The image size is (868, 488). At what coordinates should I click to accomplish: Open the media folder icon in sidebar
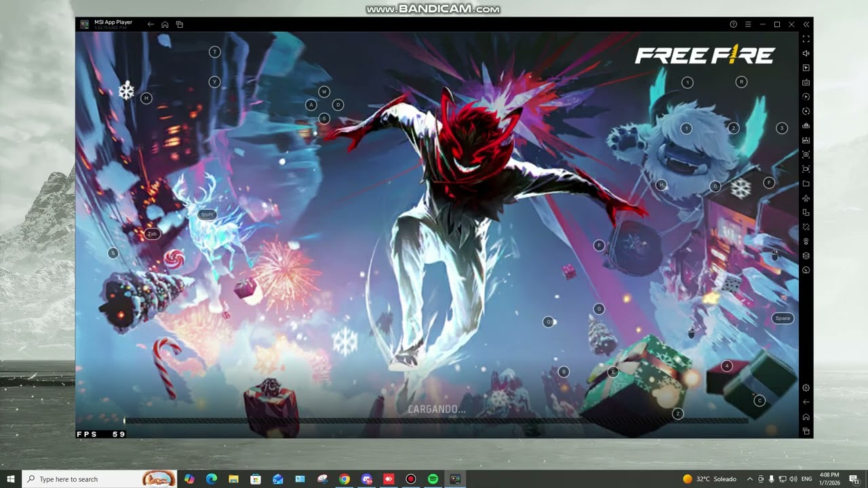coord(806,184)
